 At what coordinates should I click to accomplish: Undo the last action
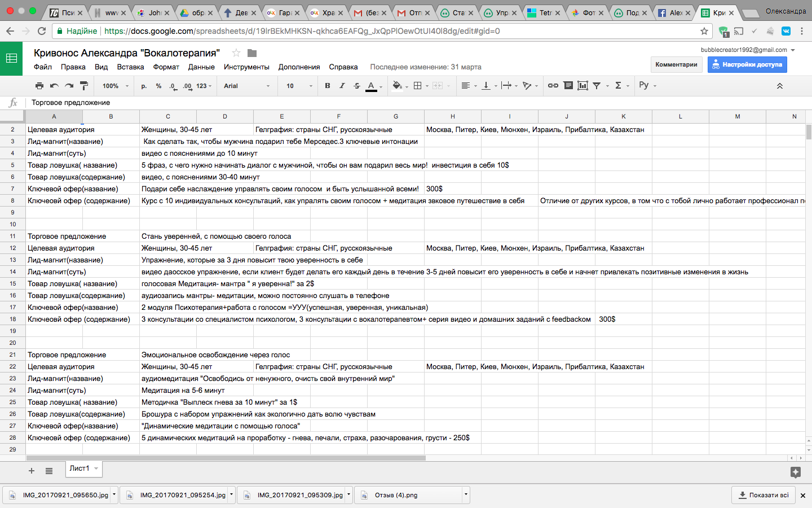pos(54,86)
